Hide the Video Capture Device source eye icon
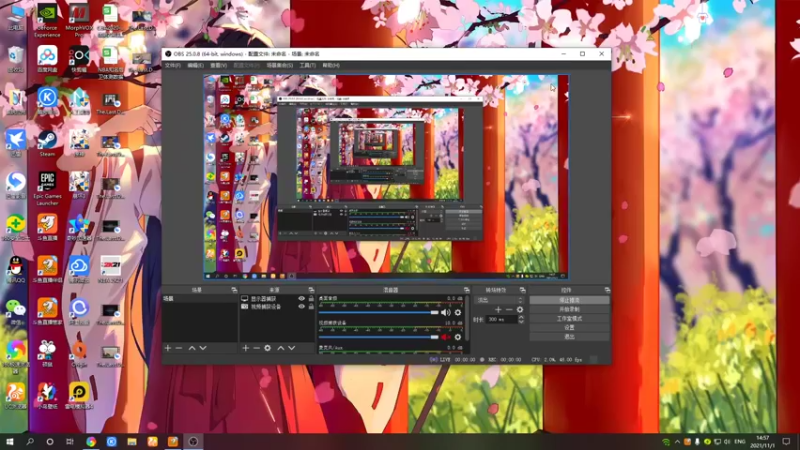Screen dimensions: 800x450 (x=302, y=307)
